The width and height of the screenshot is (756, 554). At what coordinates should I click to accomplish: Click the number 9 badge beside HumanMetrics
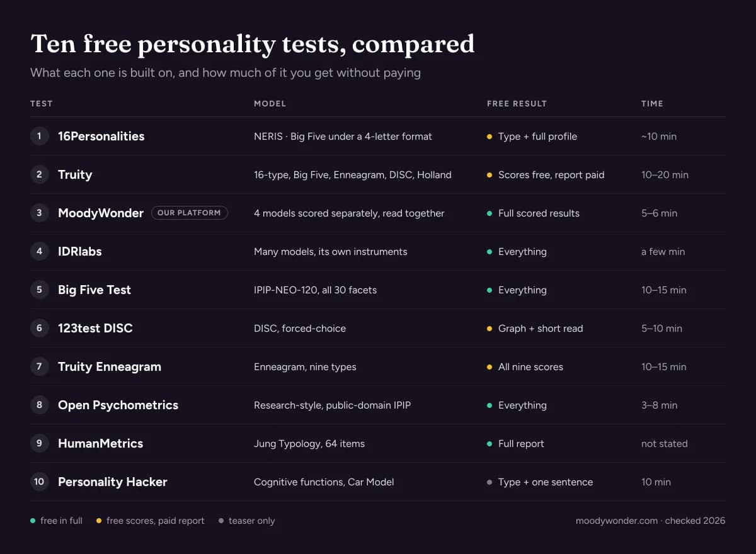coord(39,443)
